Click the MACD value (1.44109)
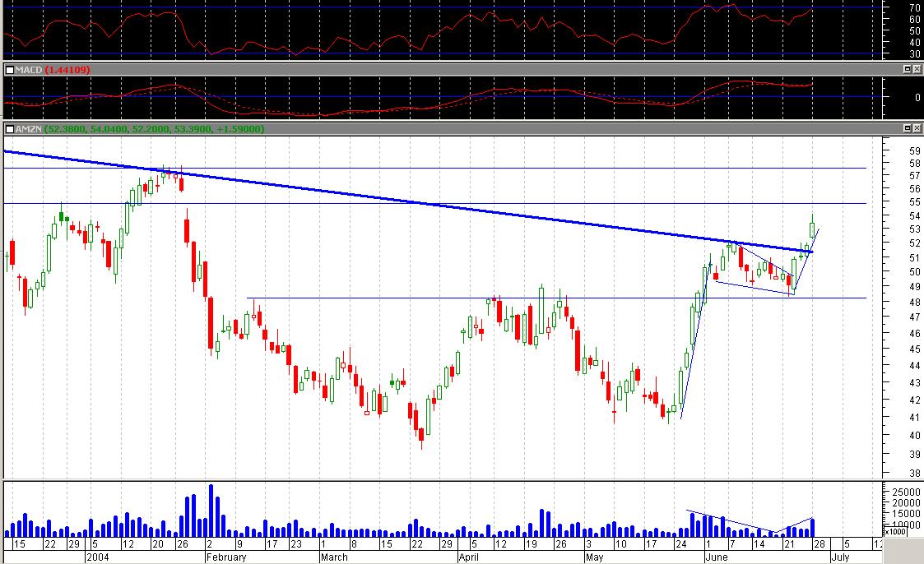This screenshot has width=924, height=564. pos(67,70)
